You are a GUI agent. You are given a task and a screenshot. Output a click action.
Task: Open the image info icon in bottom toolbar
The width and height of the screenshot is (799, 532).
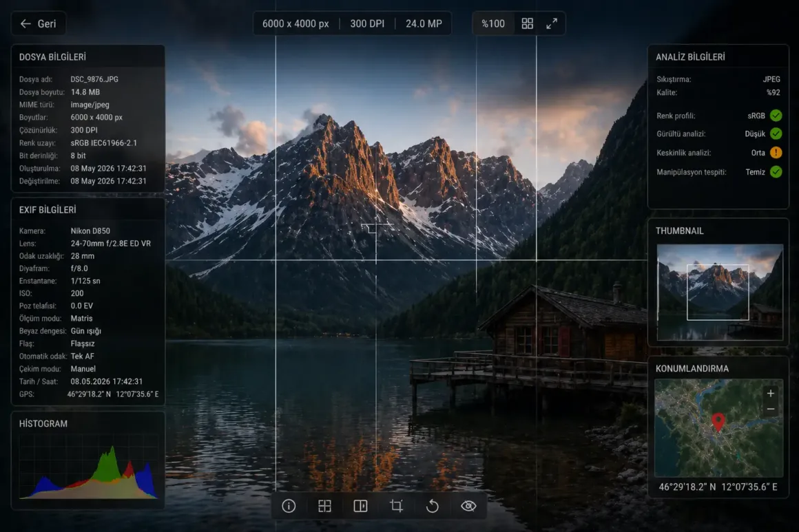(x=289, y=506)
